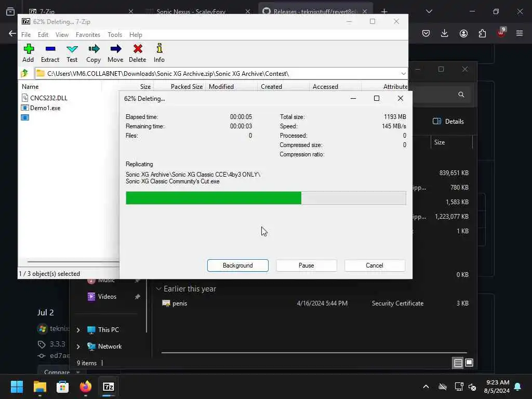Click the Extract toolbar icon
This screenshot has height=399, width=532.
click(50, 53)
